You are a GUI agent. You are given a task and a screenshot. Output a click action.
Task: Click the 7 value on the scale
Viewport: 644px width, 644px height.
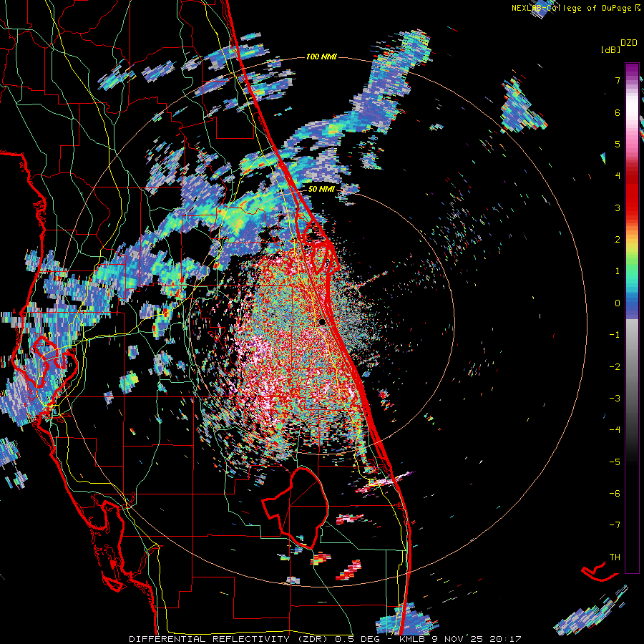coord(618,80)
